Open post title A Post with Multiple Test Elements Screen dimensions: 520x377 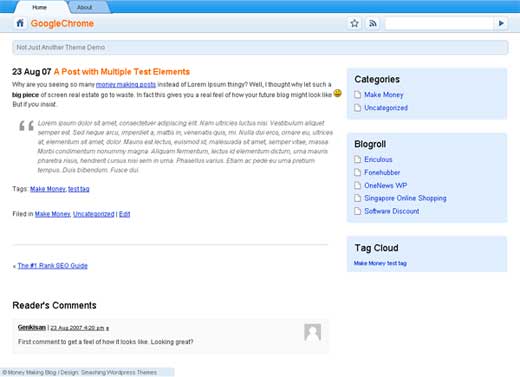click(x=122, y=72)
